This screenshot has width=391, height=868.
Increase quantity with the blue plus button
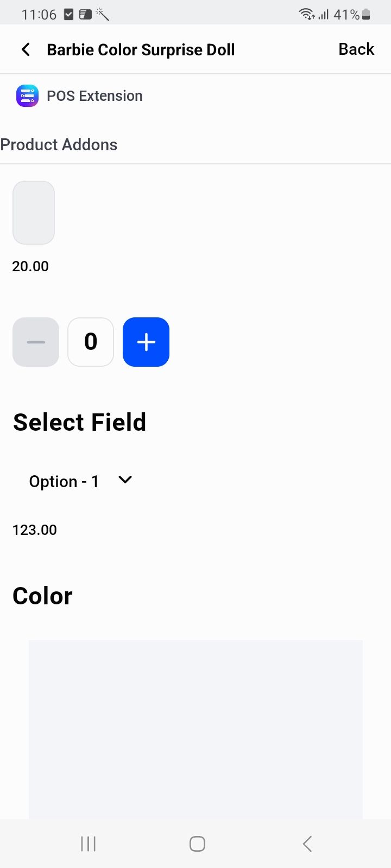146,342
